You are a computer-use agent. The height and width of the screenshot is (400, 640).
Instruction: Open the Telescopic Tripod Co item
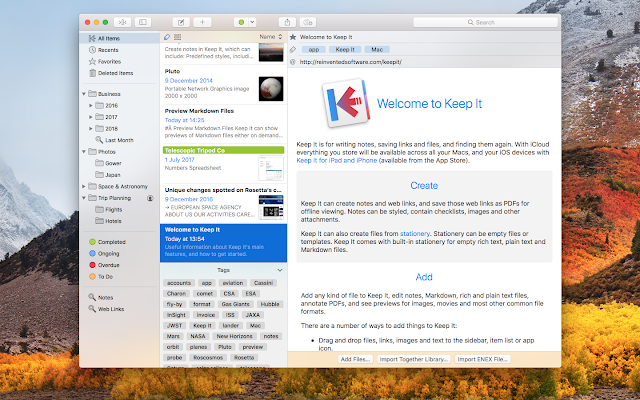tap(223, 164)
